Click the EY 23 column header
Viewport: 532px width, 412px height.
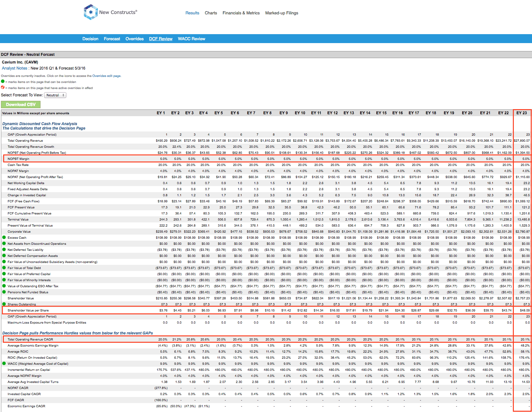tap(522, 113)
